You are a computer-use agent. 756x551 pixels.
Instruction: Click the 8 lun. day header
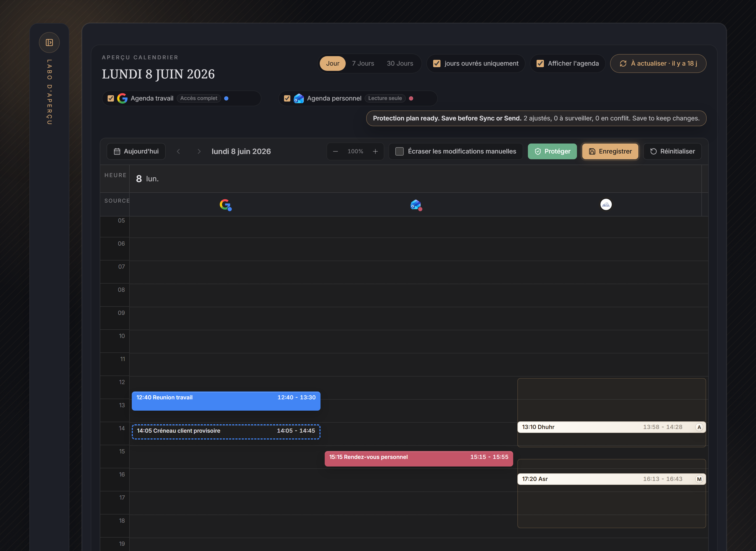pos(147,179)
